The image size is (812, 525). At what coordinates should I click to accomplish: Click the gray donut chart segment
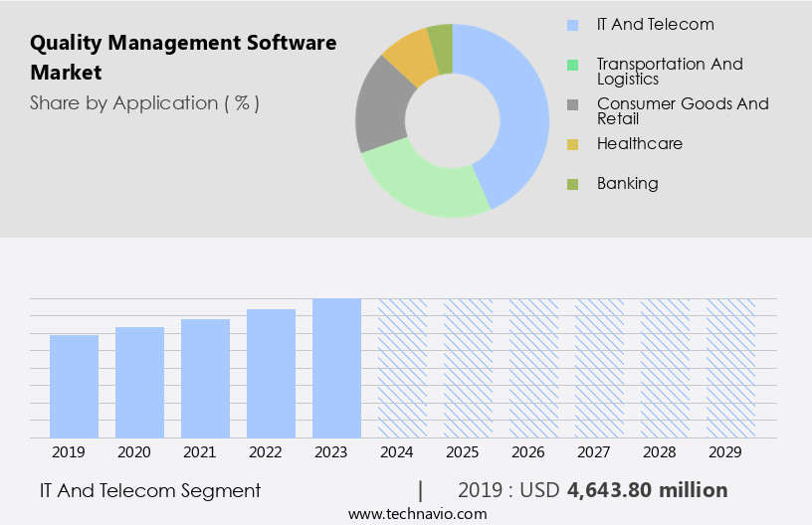pyautogui.click(x=379, y=109)
